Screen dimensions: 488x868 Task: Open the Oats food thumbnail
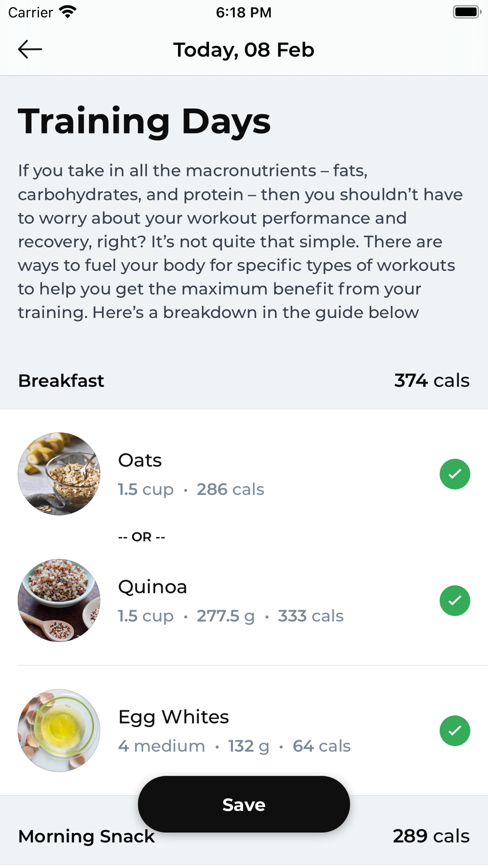59,474
